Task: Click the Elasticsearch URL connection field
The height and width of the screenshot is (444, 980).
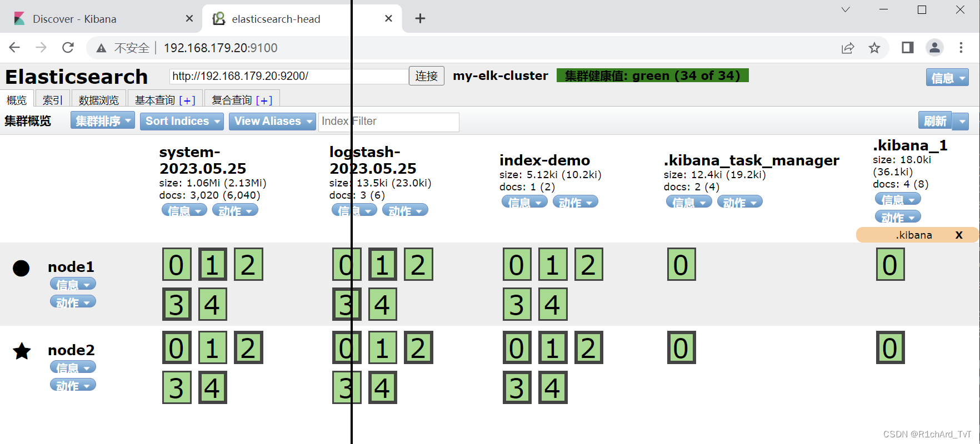Action: coord(288,76)
